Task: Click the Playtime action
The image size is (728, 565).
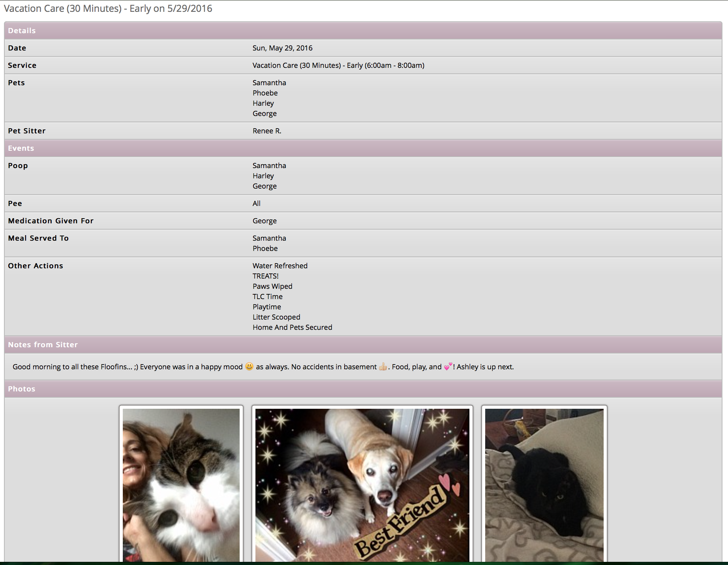Action: (267, 307)
